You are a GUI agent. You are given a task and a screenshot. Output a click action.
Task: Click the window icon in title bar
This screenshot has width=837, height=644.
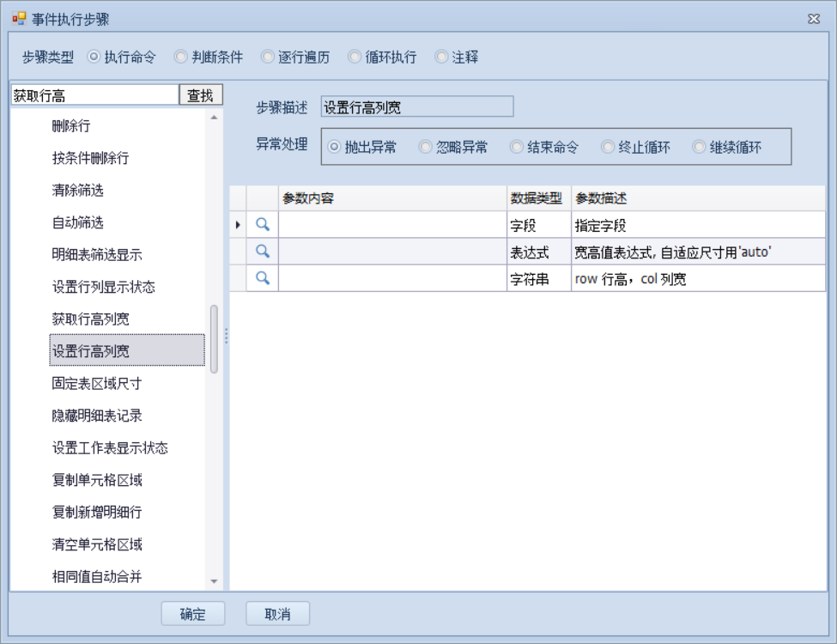[x=19, y=19]
